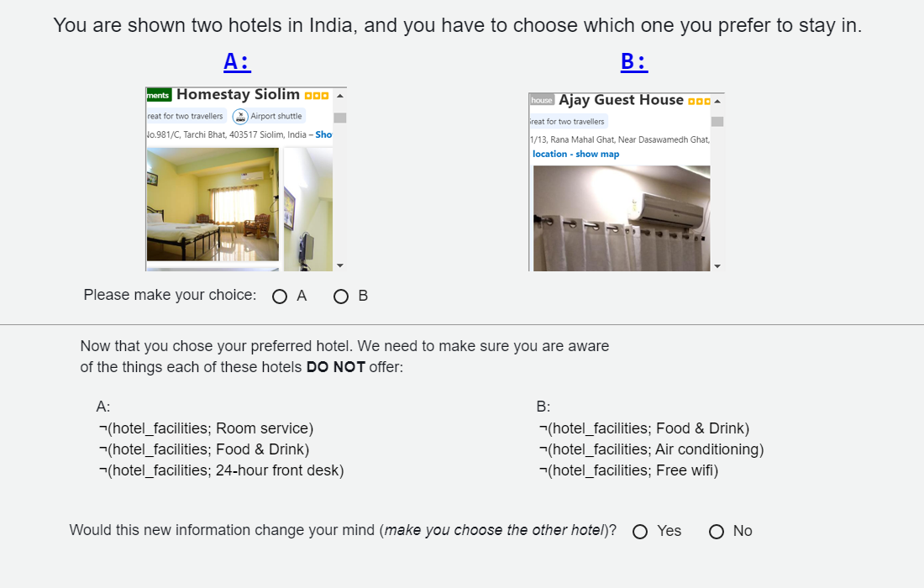Open the A: heading link
Screen dimensions: 924x588
(x=237, y=61)
